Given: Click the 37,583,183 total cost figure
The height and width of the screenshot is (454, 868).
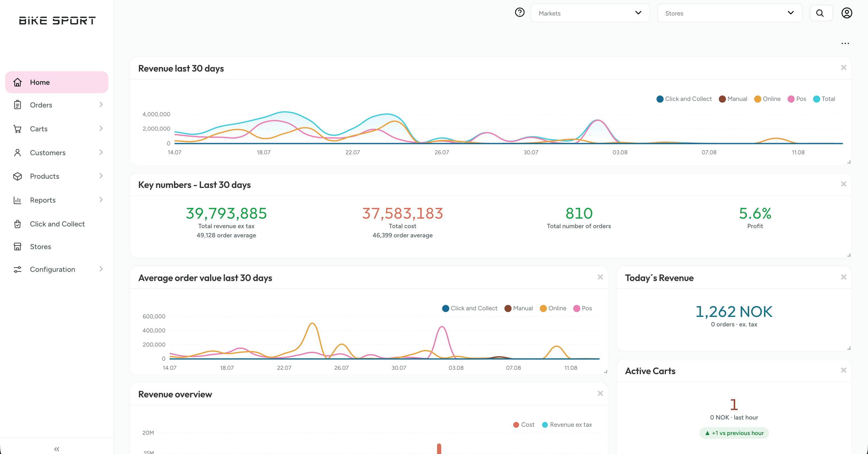Looking at the screenshot, I should (402, 213).
